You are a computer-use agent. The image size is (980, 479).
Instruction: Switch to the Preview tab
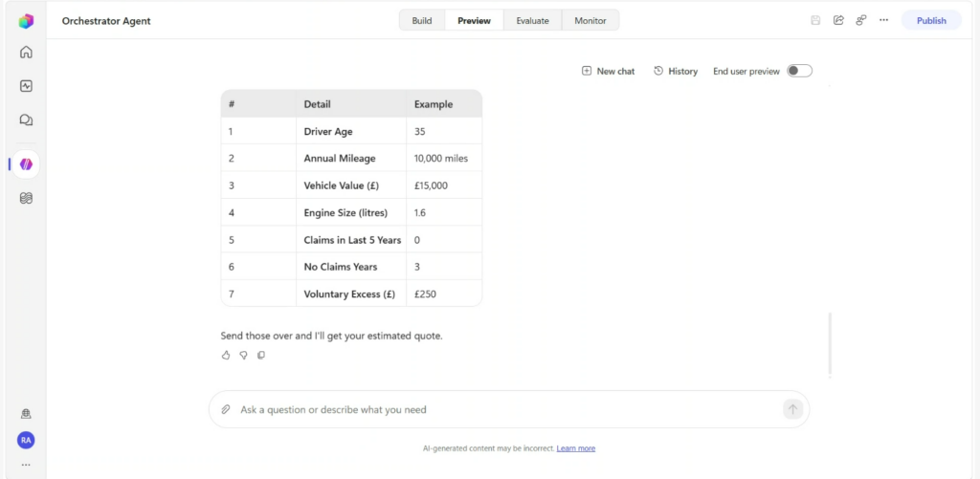[x=474, y=20]
